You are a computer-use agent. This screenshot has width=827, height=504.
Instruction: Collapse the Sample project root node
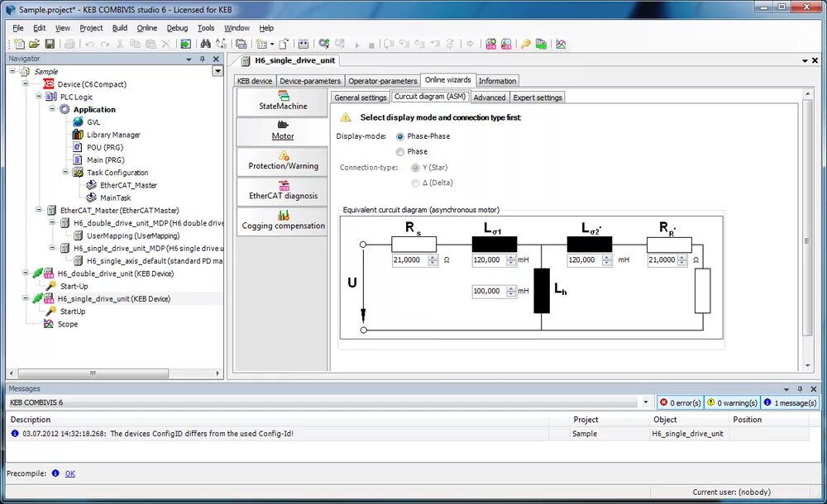point(12,71)
